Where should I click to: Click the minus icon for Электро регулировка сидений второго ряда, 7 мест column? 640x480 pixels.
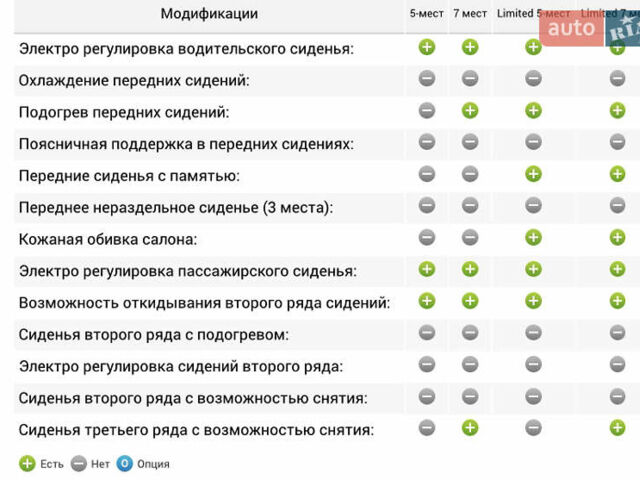(470, 364)
